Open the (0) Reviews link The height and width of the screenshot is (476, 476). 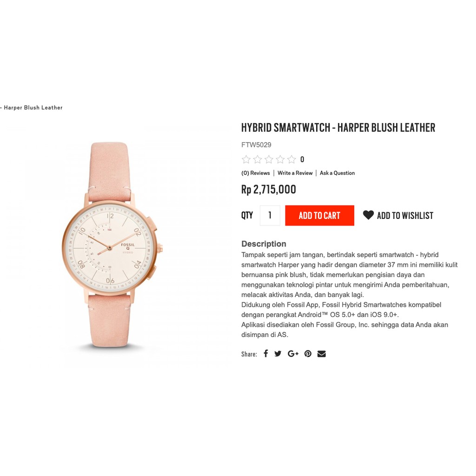256,173
